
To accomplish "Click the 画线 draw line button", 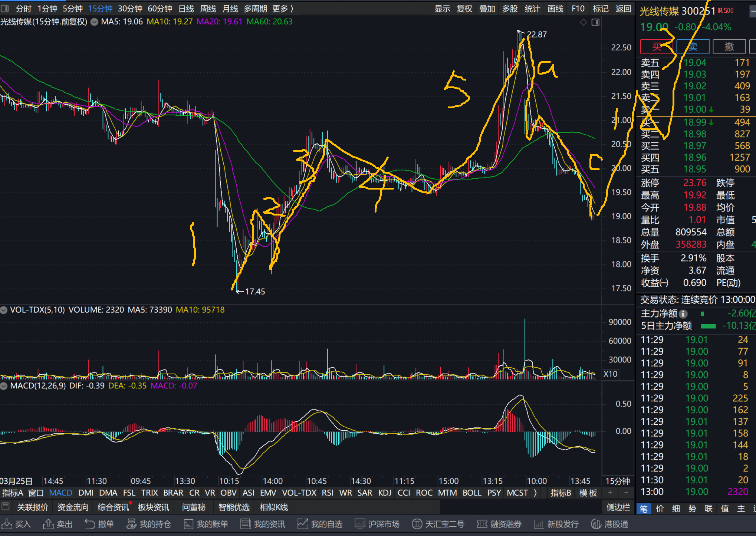I will pyautogui.click(x=555, y=9).
